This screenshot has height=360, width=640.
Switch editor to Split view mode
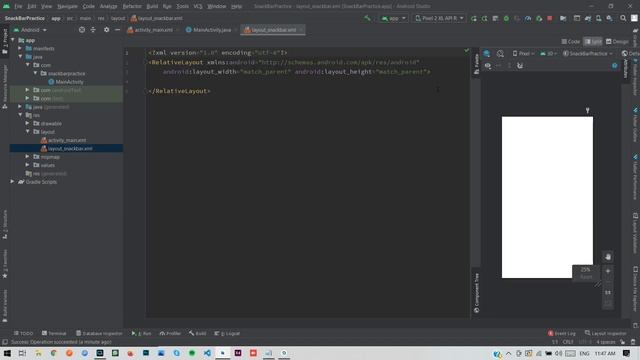[x=593, y=42]
